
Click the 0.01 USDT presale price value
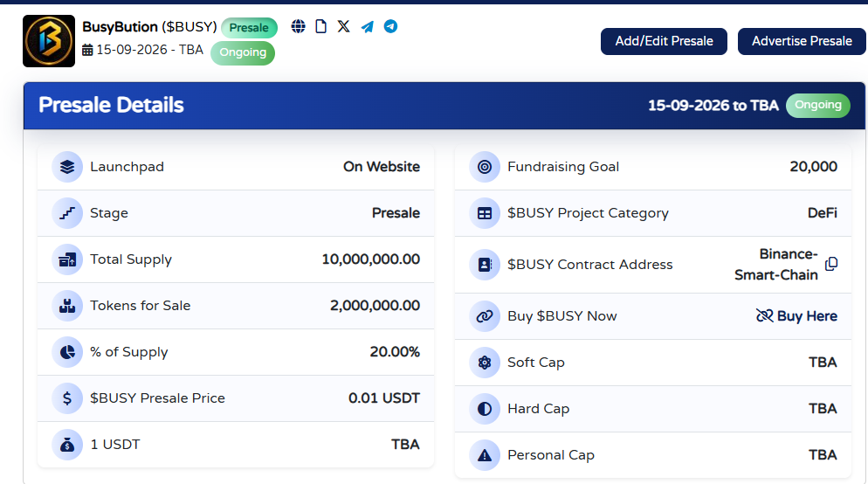[x=384, y=398]
